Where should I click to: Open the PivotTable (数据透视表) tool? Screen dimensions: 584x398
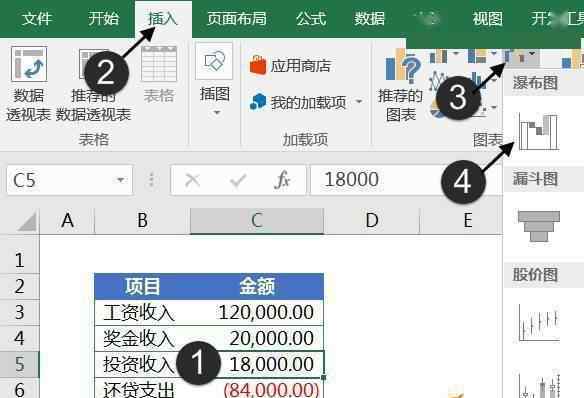[x=29, y=84]
